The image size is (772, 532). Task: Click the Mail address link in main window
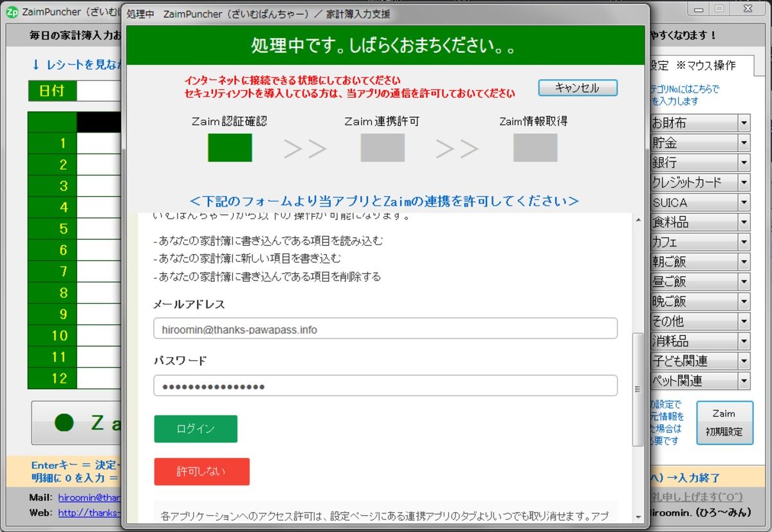click(x=89, y=498)
